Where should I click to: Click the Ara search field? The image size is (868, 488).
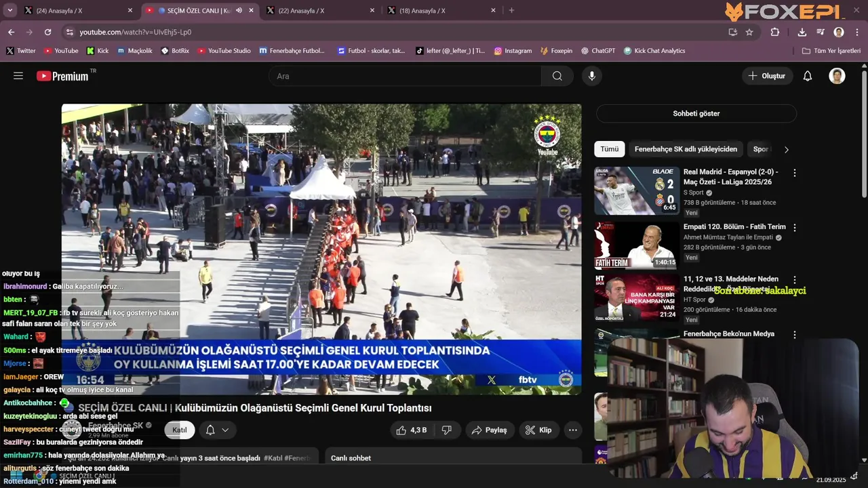click(x=405, y=76)
